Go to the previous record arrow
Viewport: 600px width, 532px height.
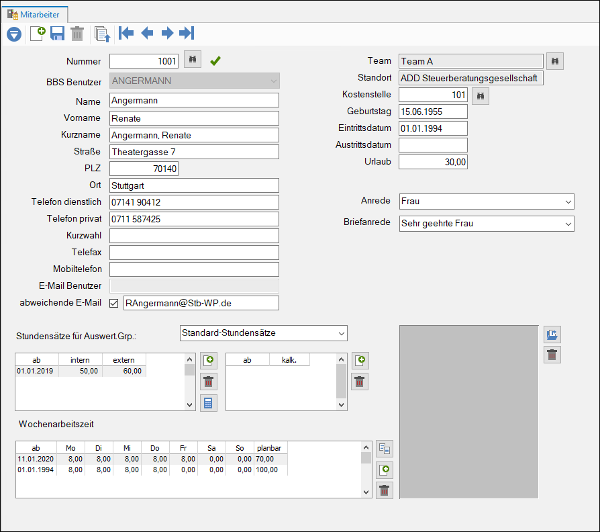[x=147, y=33]
